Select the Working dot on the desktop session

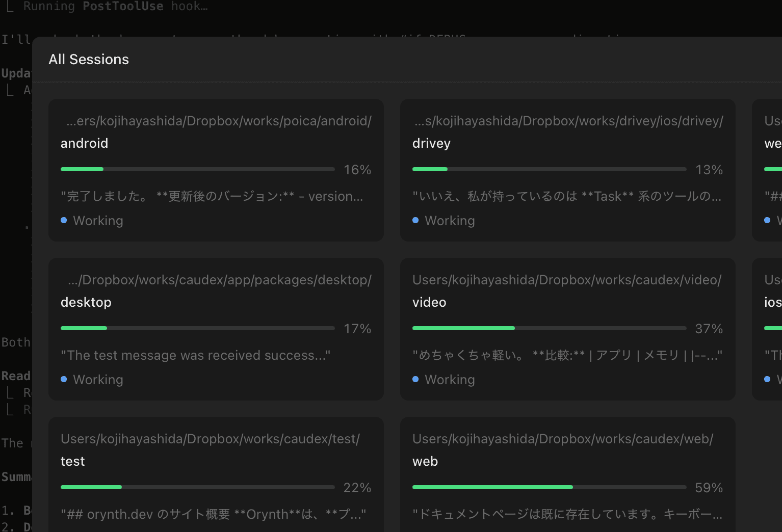(x=64, y=379)
